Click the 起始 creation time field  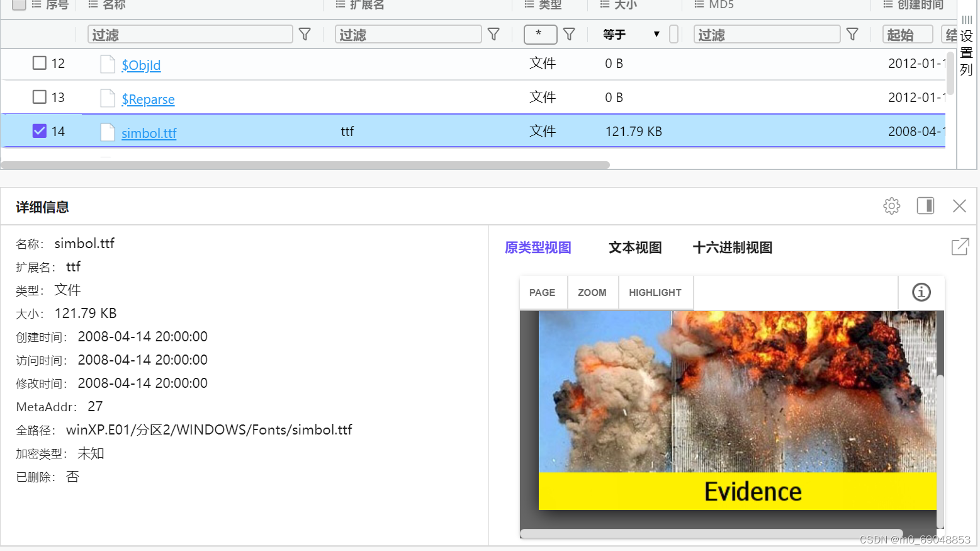tap(908, 34)
